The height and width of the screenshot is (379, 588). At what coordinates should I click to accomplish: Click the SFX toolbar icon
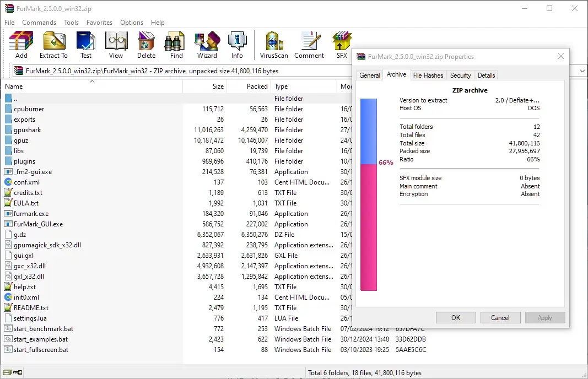click(x=342, y=45)
